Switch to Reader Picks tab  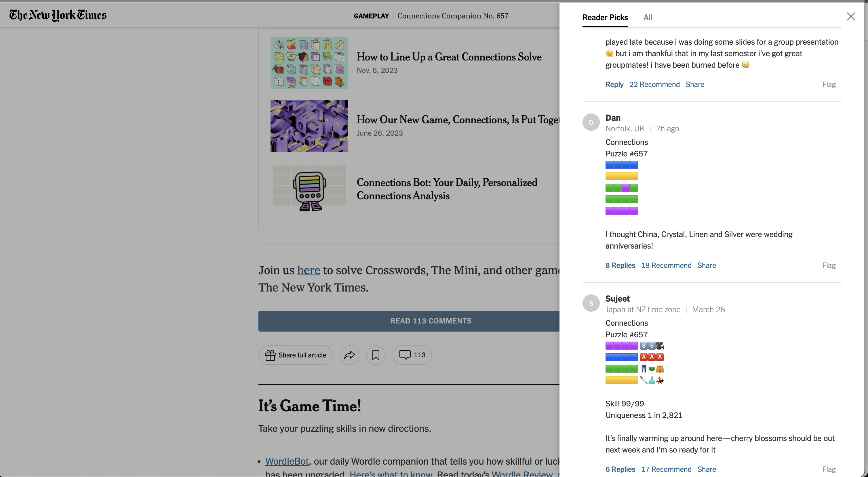pos(605,18)
